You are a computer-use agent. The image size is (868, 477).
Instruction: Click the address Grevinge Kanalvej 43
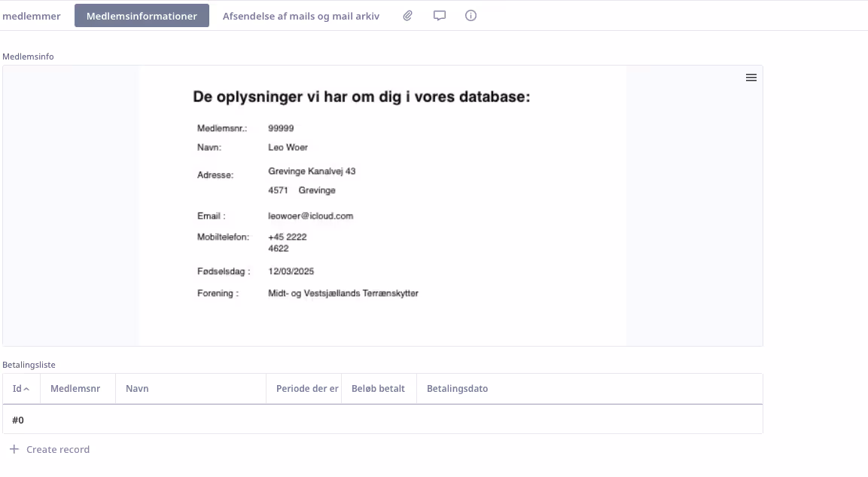[x=312, y=171]
